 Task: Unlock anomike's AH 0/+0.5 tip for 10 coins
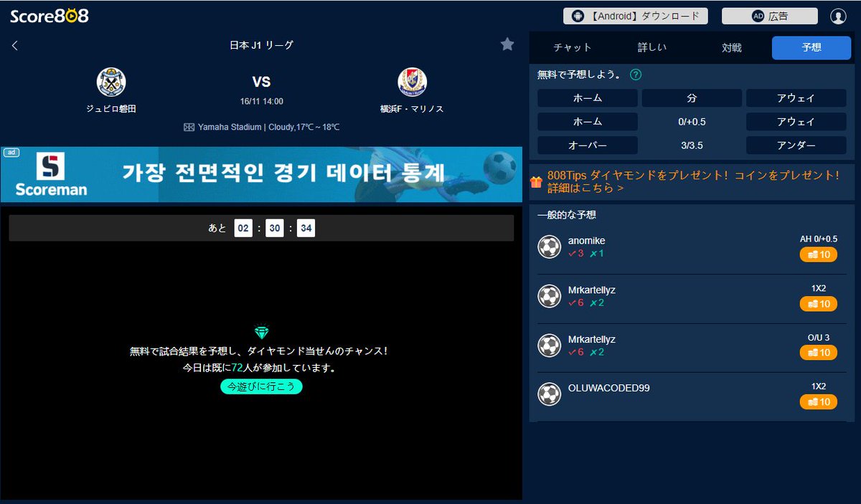coord(819,255)
